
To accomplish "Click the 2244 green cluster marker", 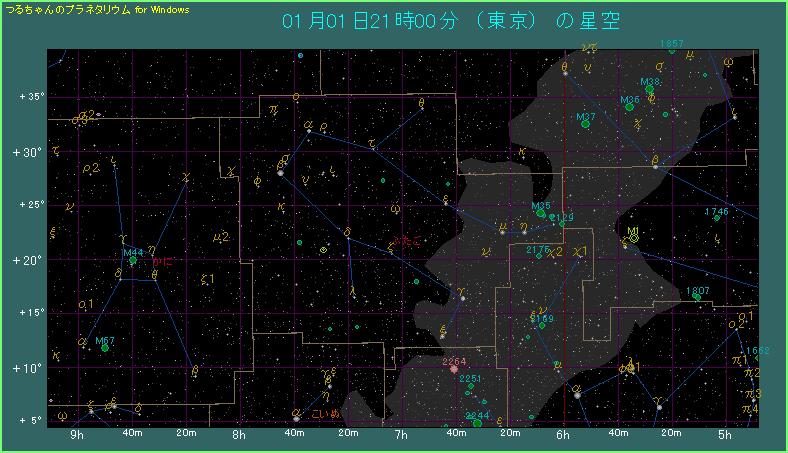I will coord(477,423).
